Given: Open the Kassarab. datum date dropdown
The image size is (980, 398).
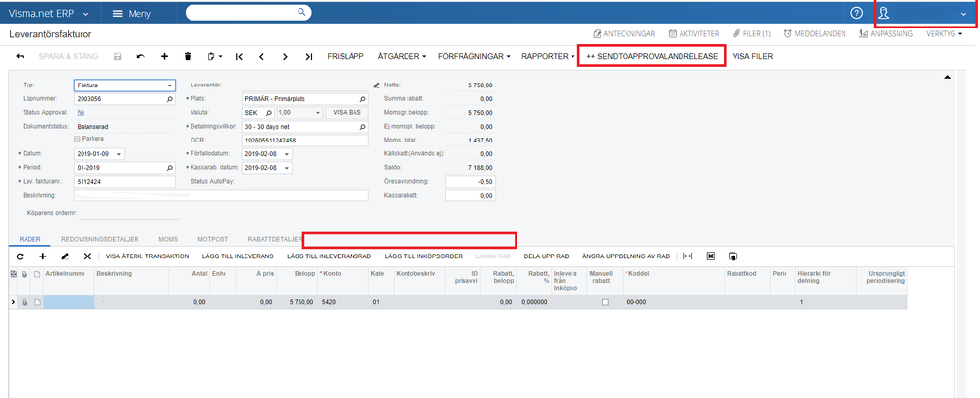Looking at the screenshot, I should pos(287,168).
